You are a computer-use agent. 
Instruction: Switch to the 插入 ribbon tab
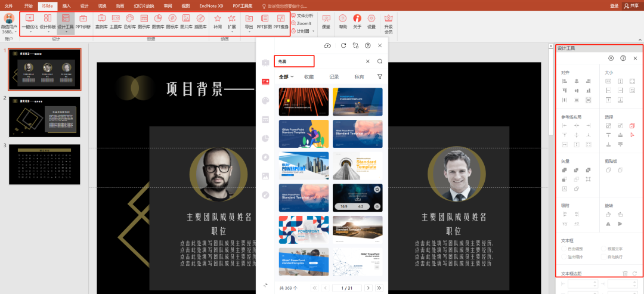click(67, 6)
